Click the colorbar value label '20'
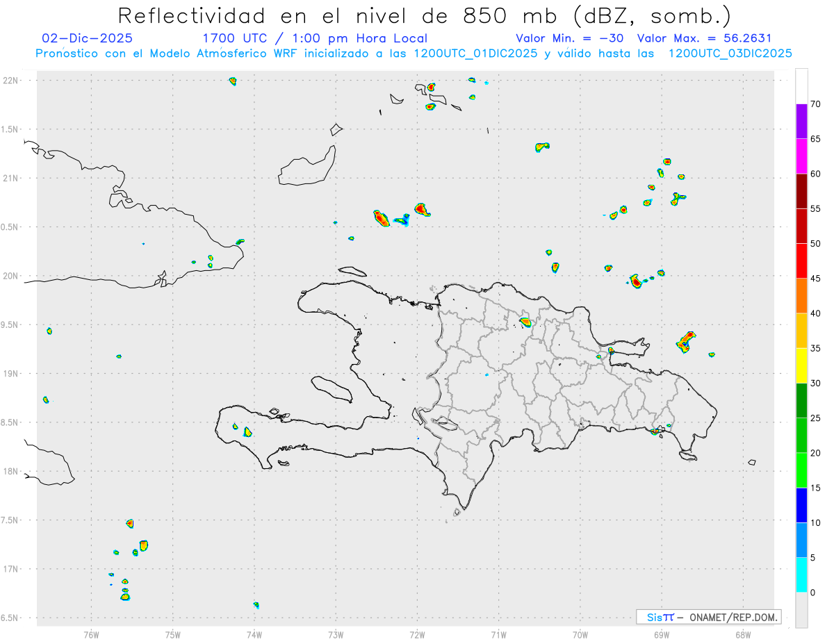834x644 pixels. click(816, 453)
